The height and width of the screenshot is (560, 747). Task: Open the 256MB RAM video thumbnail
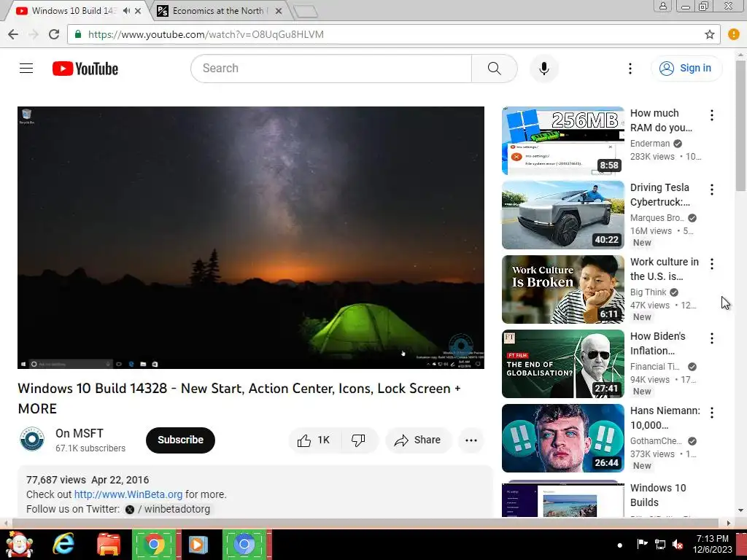[562, 141]
